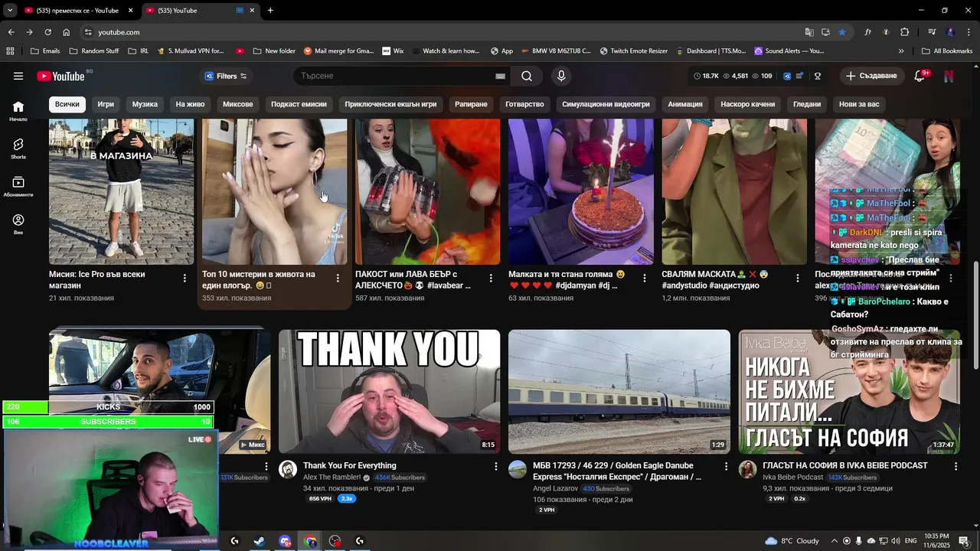Viewport: 980px width, 551px height.
Task: Open more options for ПАКОСТ или ЛАВА БЕЪР short
Action: [x=491, y=279]
